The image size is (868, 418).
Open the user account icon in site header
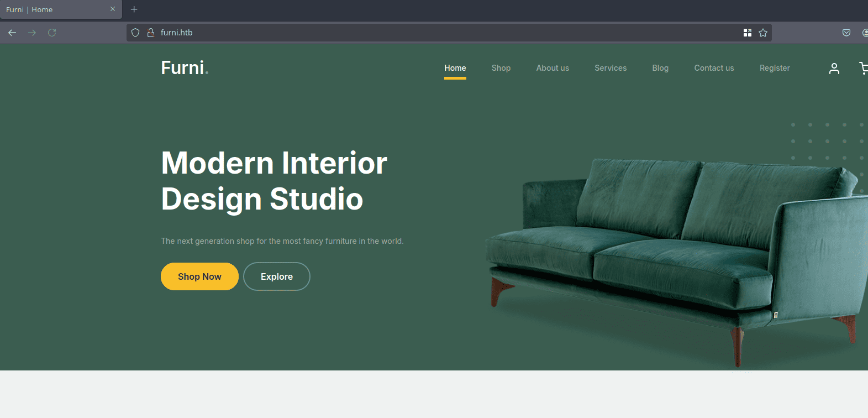[834, 68]
